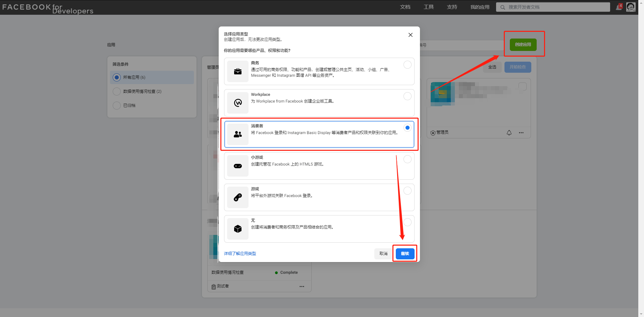This screenshot has width=644, height=317.
Task: Tick the checkbox on the app card
Action: (x=522, y=86)
